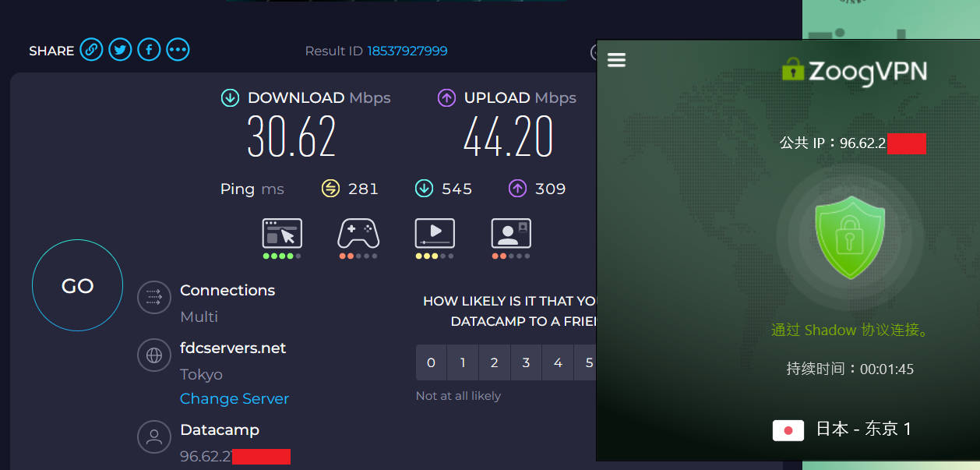Click the share link icon
The height and width of the screenshot is (470, 980).
(x=91, y=50)
